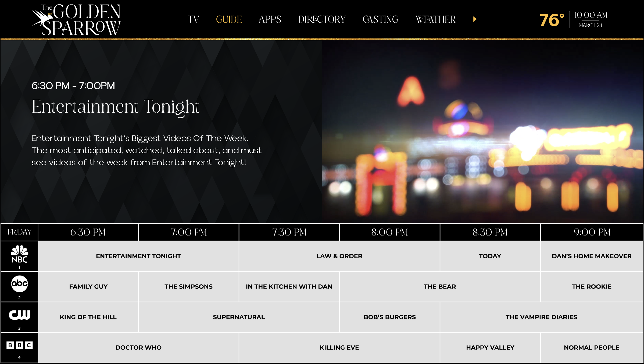The image size is (644, 364).
Task: Select In The Kitchen With Dan
Action: coord(289,287)
